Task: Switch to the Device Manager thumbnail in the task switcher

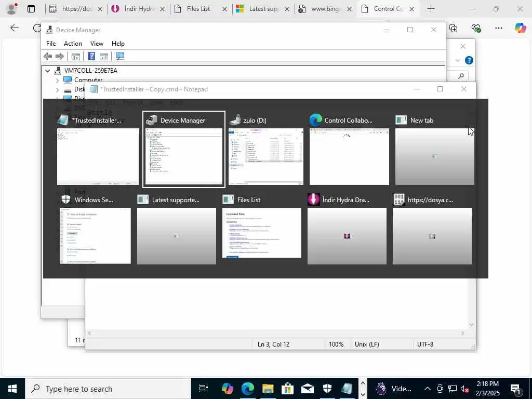Action: pyautogui.click(x=183, y=149)
